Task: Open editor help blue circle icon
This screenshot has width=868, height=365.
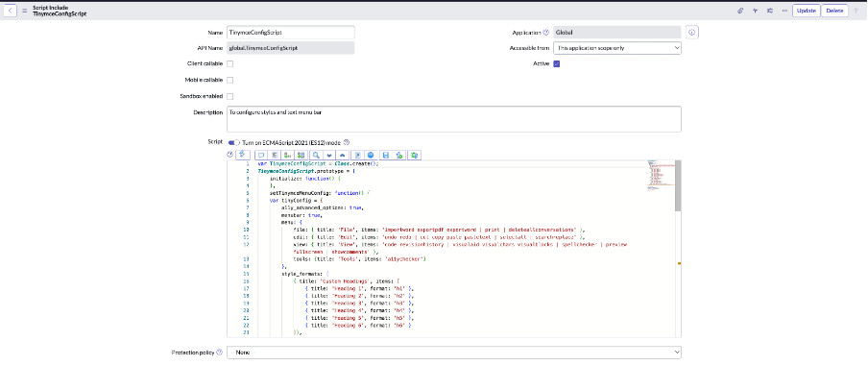Action: (371, 155)
